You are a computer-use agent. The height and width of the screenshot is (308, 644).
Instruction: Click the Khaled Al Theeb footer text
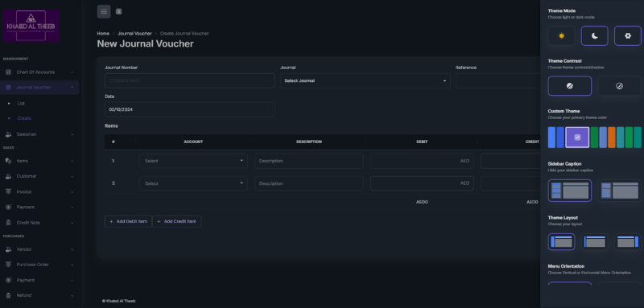click(x=118, y=301)
